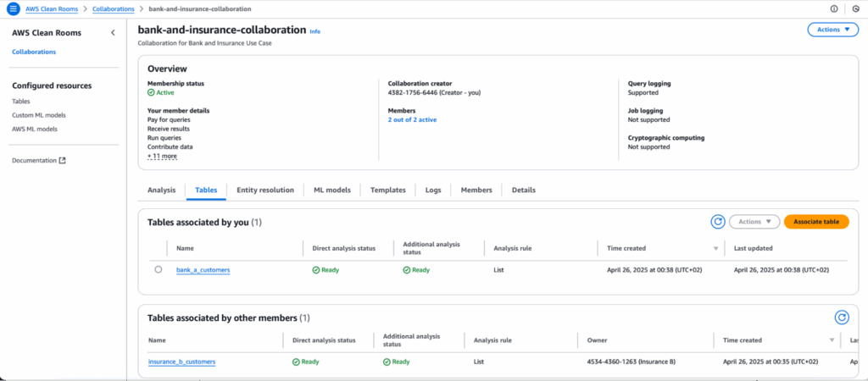Viewport: 868px width, 381px height.
Task: Click the Owner column header
Action: (596, 340)
